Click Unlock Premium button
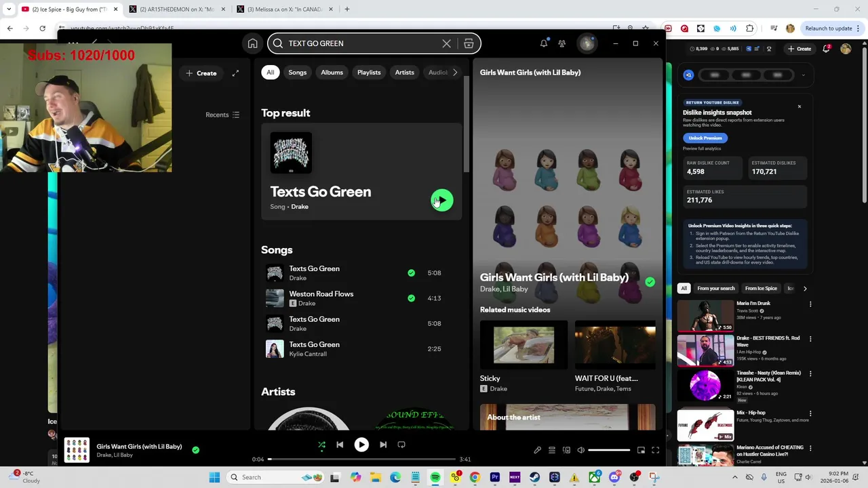 (x=705, y=138)
